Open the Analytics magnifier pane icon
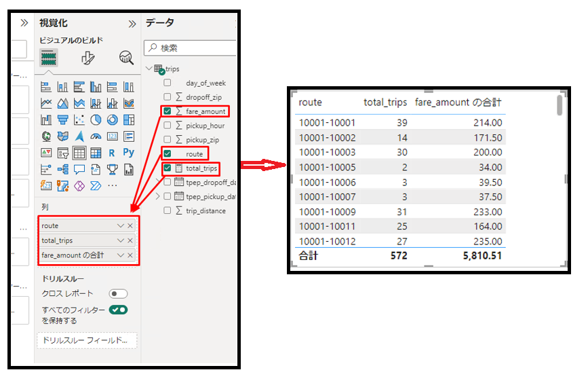The image size is (588, 387). (126, 58)
